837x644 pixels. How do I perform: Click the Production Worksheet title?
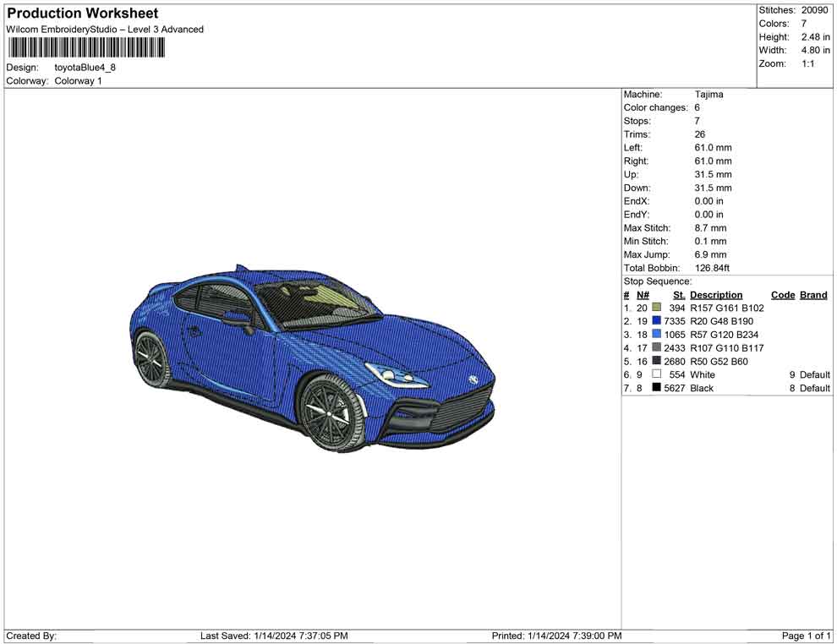[x=82, y=14]
